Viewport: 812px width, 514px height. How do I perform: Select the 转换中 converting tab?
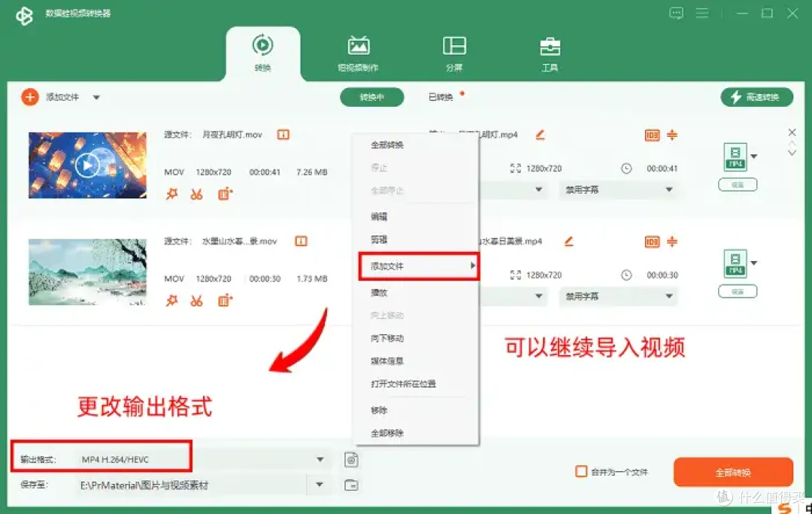click(372, 97)
